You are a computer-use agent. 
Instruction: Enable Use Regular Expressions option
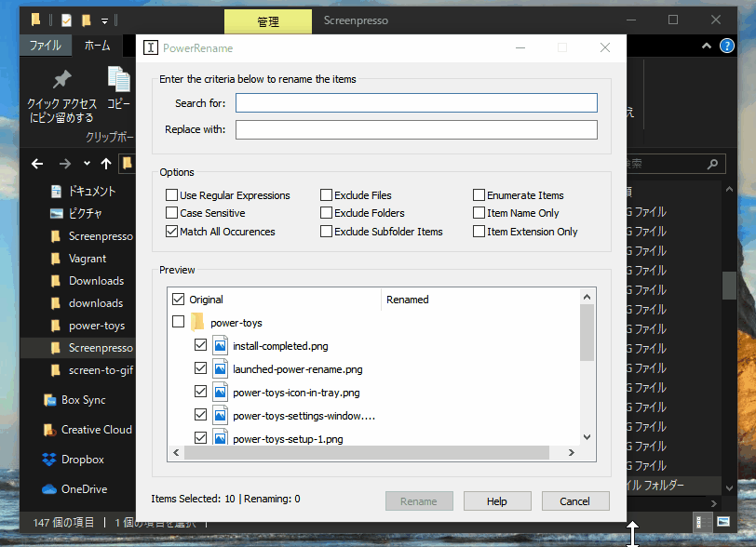[172, 195]
